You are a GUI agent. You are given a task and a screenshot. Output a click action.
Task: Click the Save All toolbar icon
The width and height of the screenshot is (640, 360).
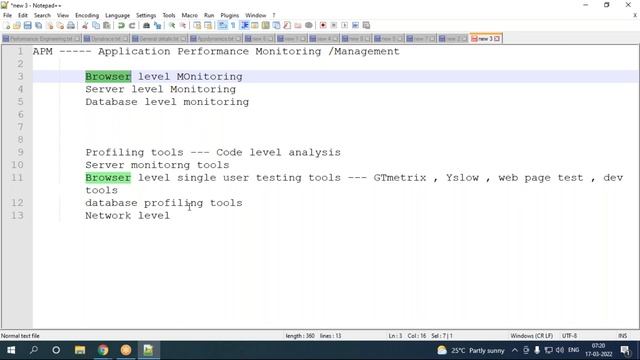(x=38, y=25)
